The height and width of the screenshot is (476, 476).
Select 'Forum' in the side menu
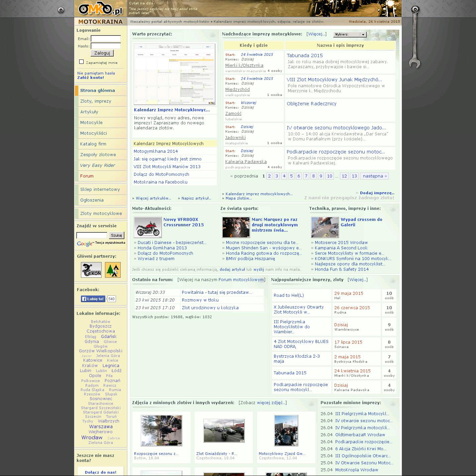87,176
